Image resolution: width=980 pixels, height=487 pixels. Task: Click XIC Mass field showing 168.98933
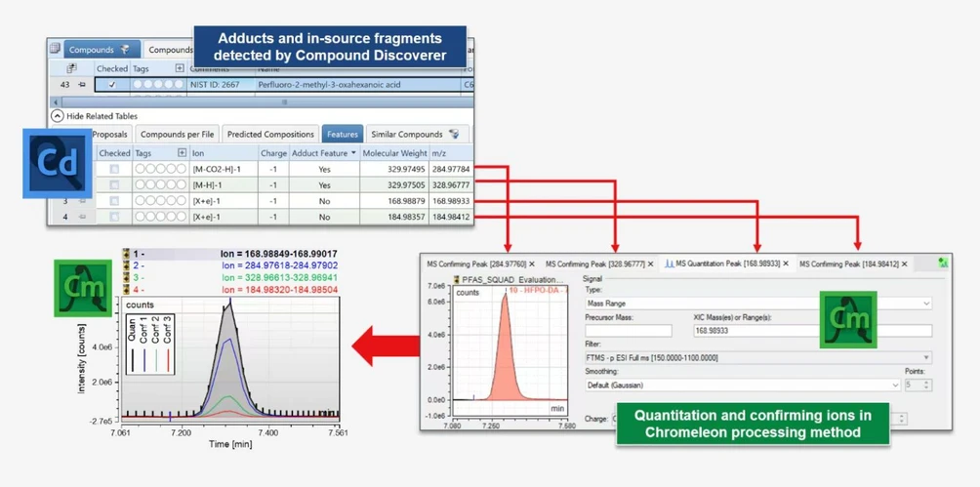(812, 331)
